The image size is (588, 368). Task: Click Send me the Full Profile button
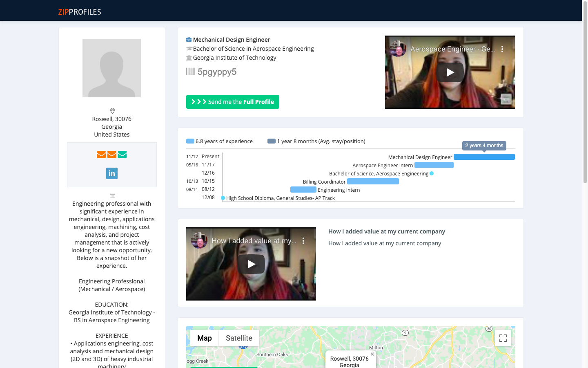233,102
